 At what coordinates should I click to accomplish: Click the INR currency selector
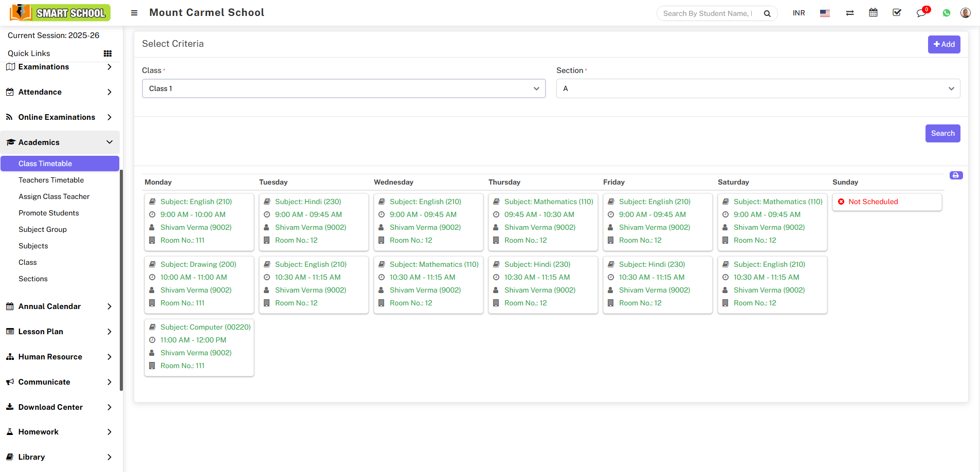pyautogui.click(x=798, y=13)
